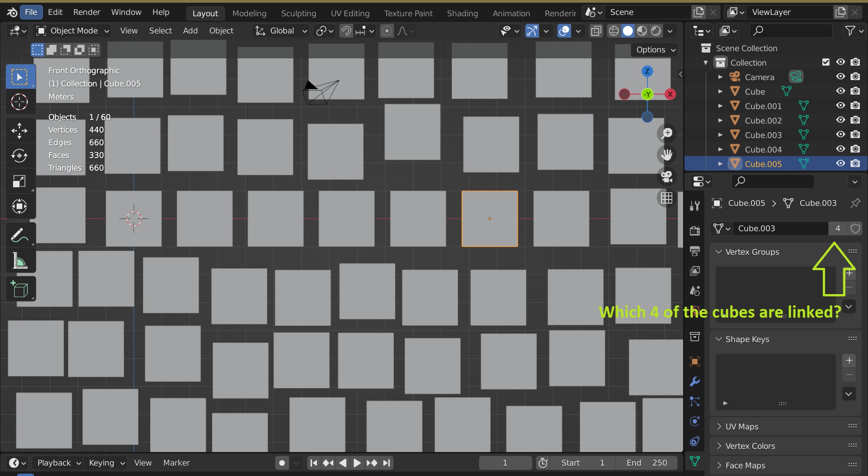The image size is (868, 476).
Task: Click the mesh user count 4 button
Action: click(838, 228)
